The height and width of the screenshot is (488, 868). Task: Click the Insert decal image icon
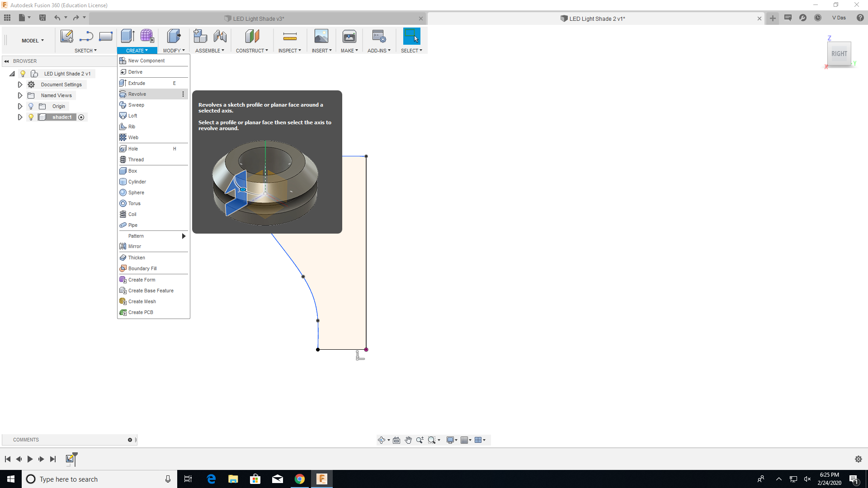tap(321, 36)
